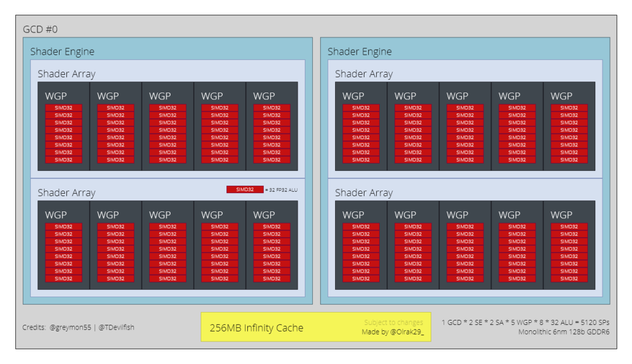Image resolution: width=632 pixels, height=364 pixels.
Task: Click first WGP label in upper-left Shader Array
Action: 56,96
